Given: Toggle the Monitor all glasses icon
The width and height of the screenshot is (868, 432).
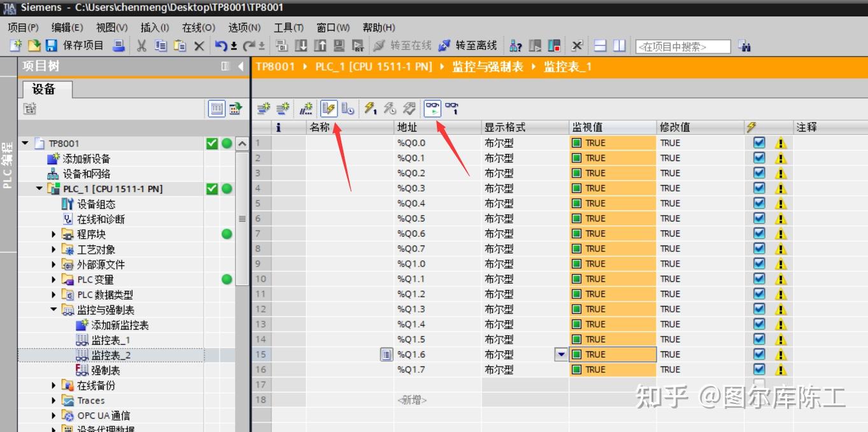Looking at the screenshot, I should pos(432,108).
